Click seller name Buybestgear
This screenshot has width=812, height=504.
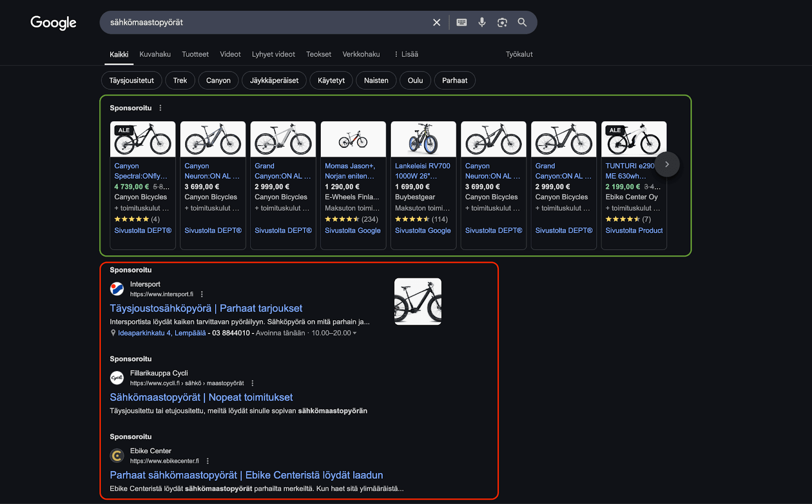pos(415,197)
